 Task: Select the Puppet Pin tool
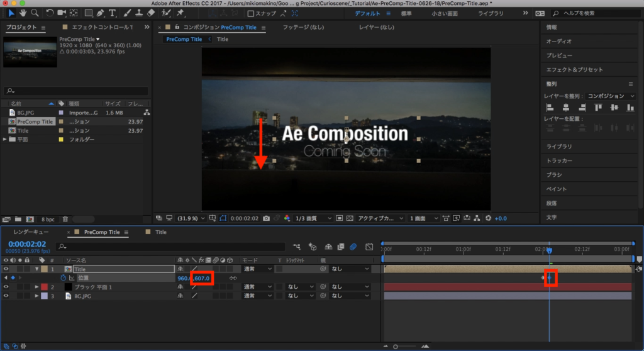tap(180, 13)
